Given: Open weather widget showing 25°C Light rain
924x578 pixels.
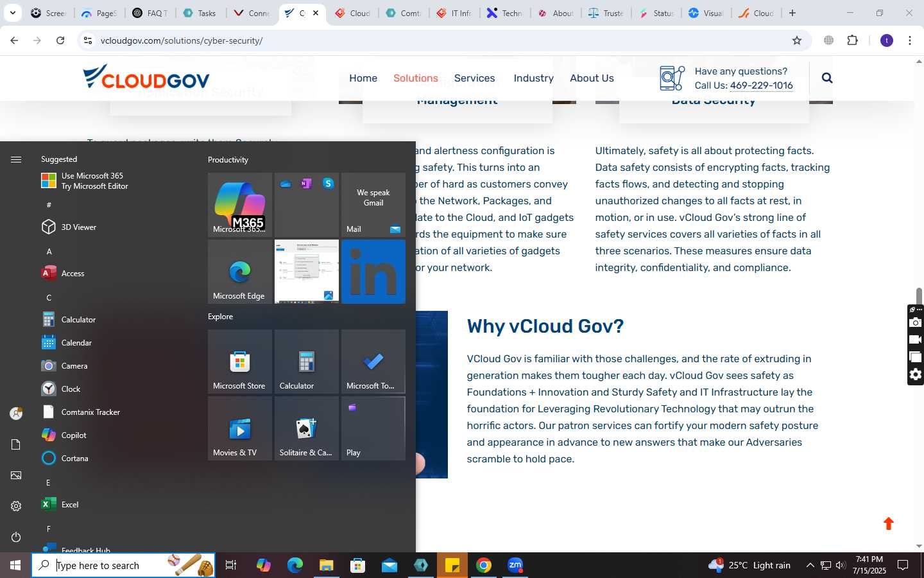Looking at the screenshot, I should (749, 565).
